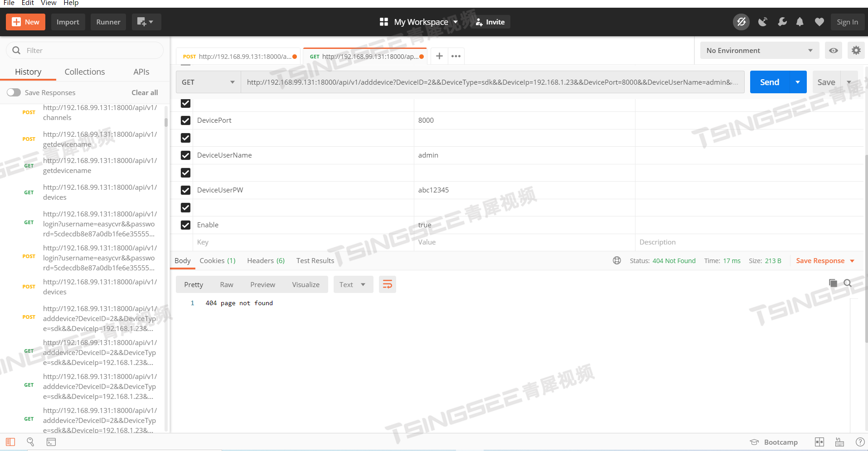Viewport: 868px width, 451px height.
Task: Toggle line wrap in response body
Action: pos(388,284)
